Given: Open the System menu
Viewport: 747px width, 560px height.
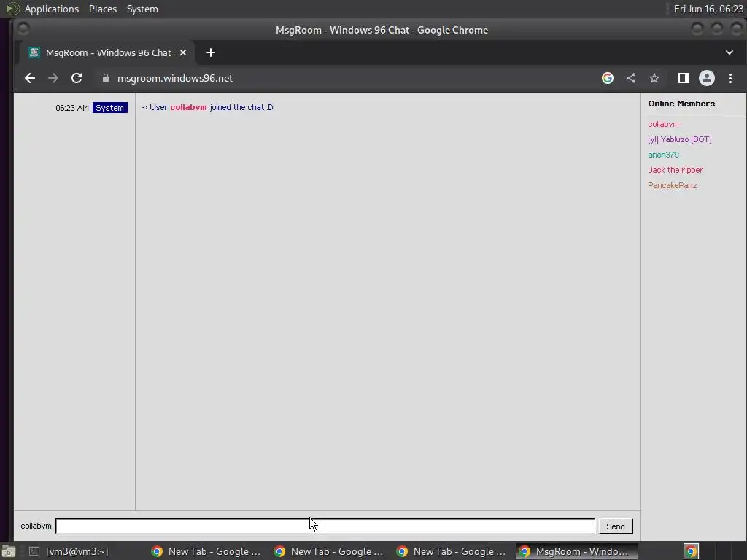Looking at the screenshot, I should tap(142, 9).
